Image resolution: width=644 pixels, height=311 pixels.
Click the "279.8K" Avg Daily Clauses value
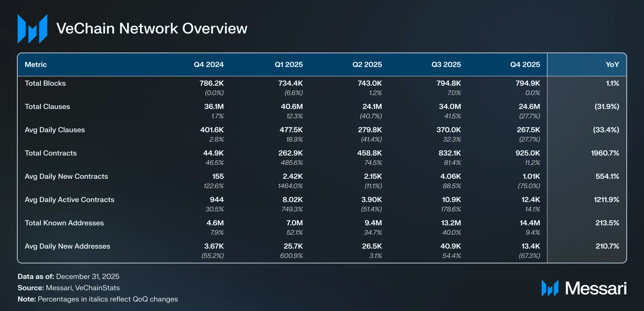[370, 130]
